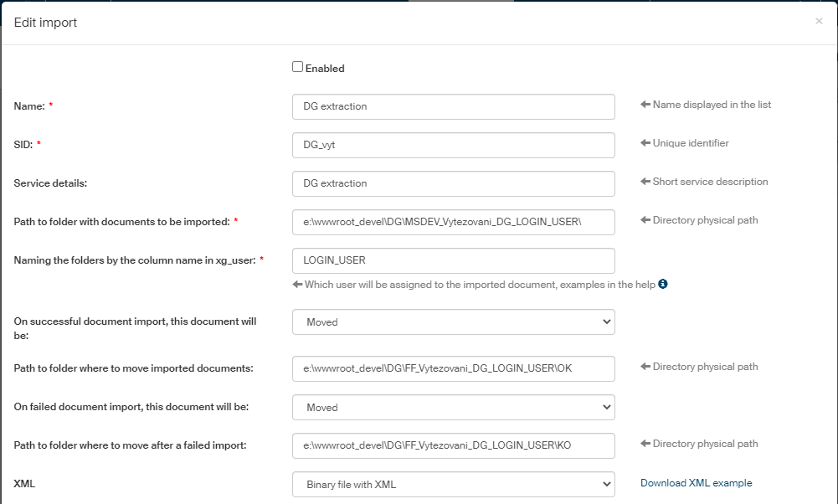Viewport: 838px width, 504px height.
Task: Click the failed import folder path field
Action: pyautogui.click(x=453, y=445)
